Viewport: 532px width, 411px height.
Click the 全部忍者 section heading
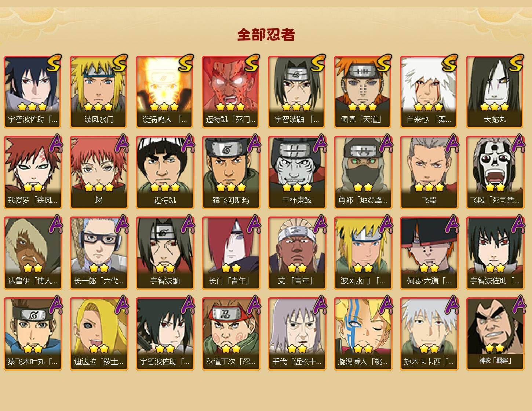tap(266, 34)
